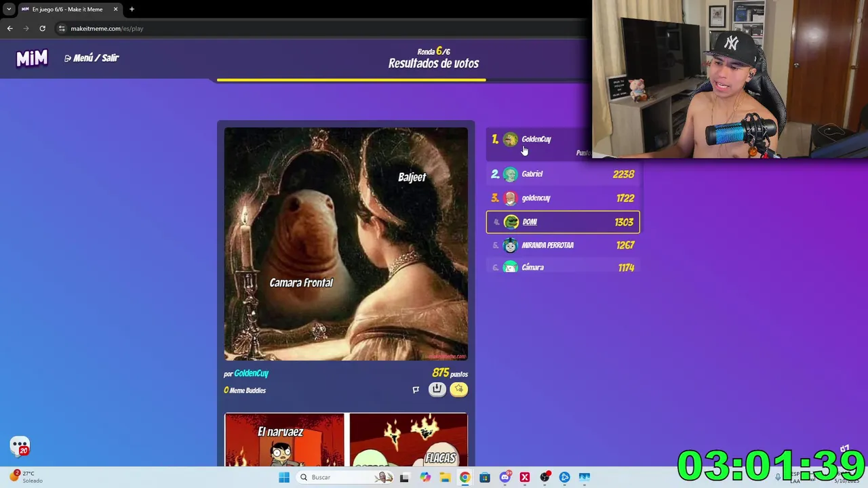Select Gabriel row with 2238 points
The image size is (868, 488).
563,174
